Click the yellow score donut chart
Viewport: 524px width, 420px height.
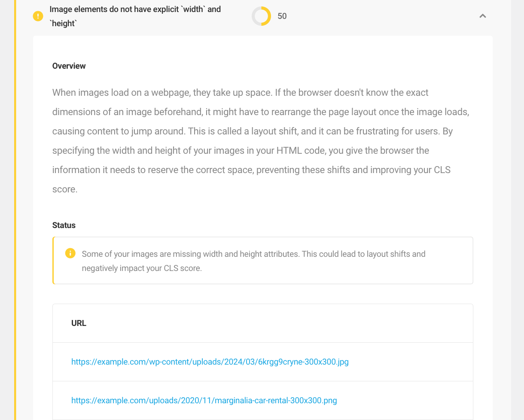pyautogui.click(x=261, y=16)
